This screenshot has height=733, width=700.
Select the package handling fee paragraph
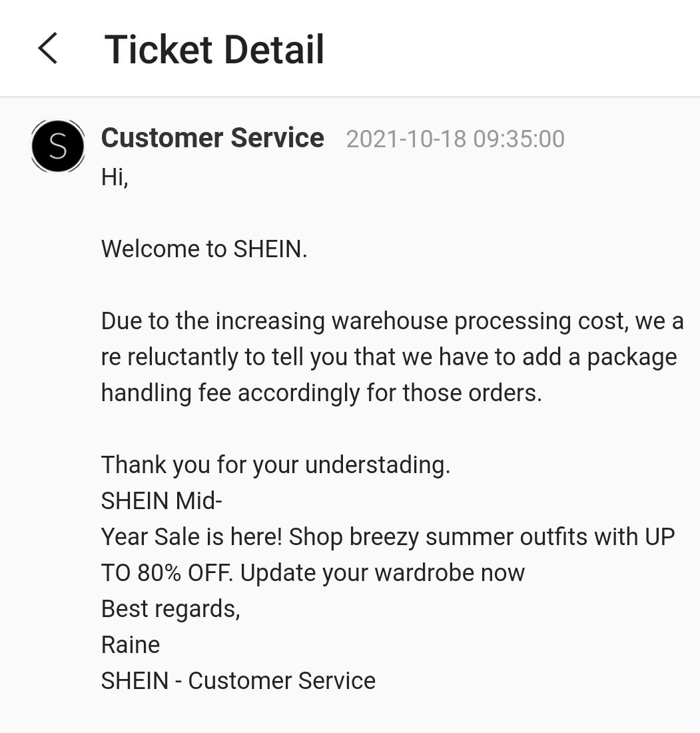[392, 357]
